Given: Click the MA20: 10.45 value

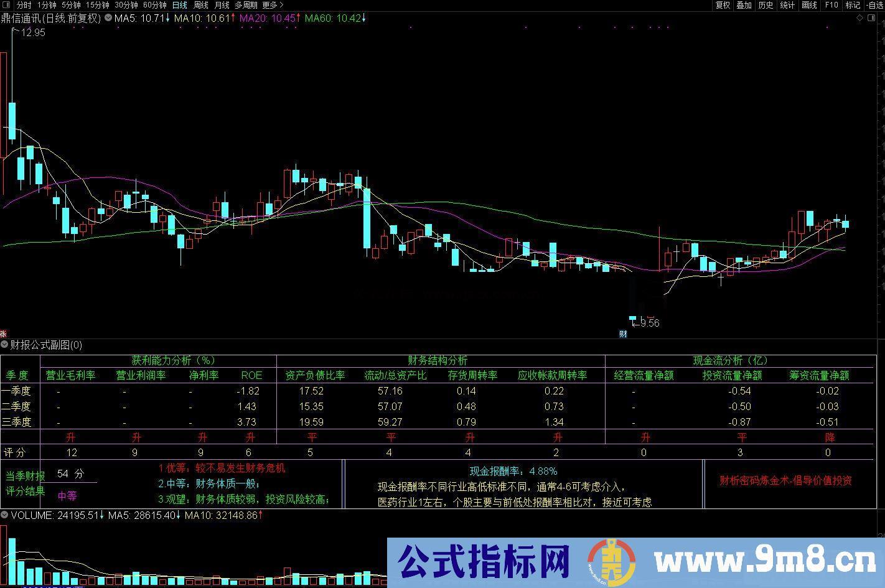Looking at the screenshot, I should [x=268, y=18].
